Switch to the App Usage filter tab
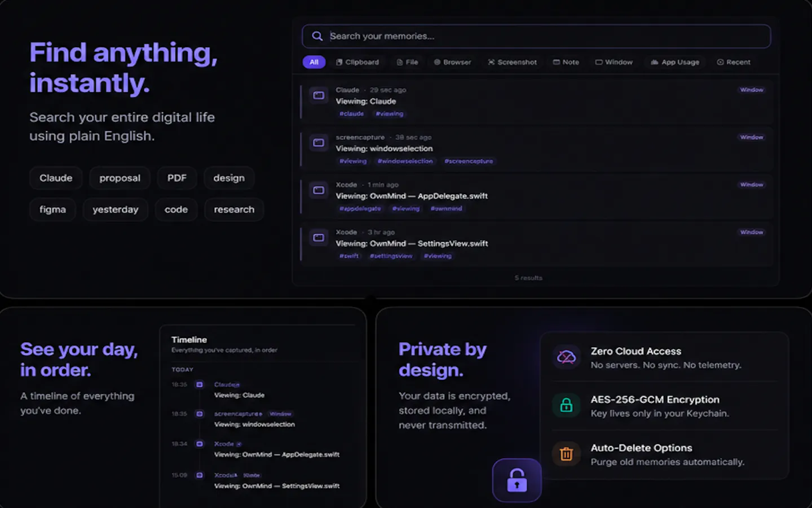The width and height of the screenshot is (812, 508). [675, 62]
